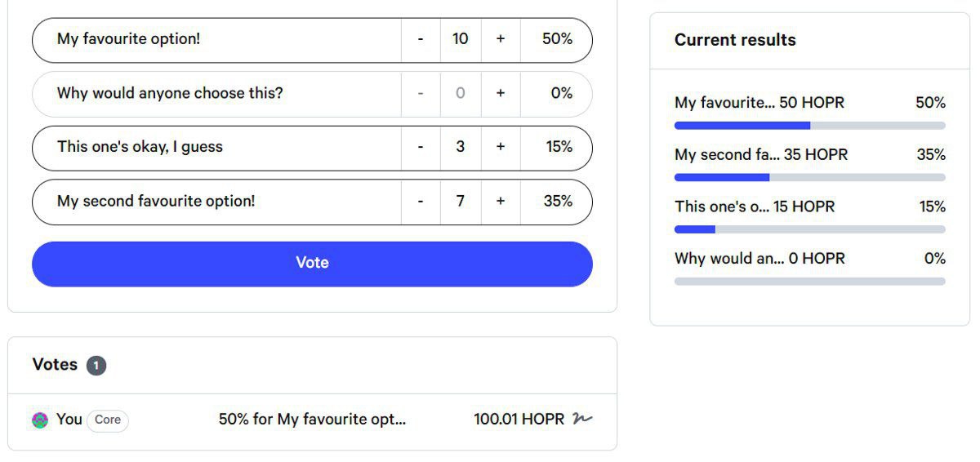Click minus on Why would anyone choose this
980x462 pixels.
pyautogui.click(x=421, y=93)
